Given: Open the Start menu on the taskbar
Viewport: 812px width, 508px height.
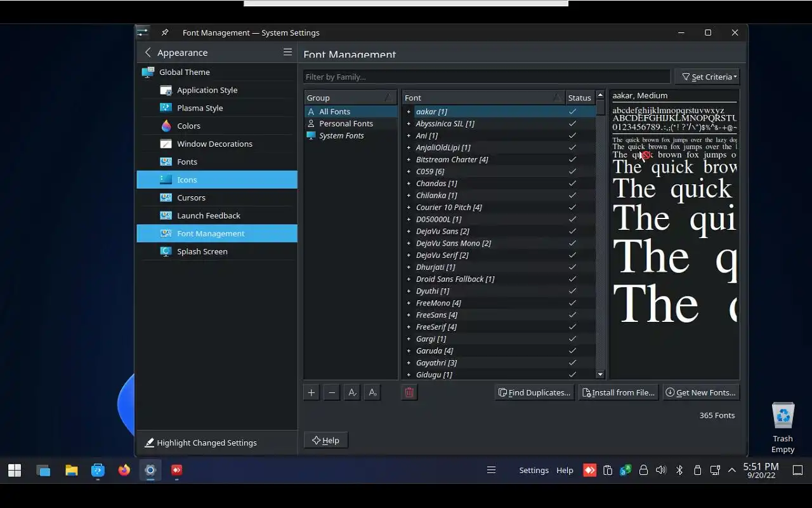Looking at the screenshot, I should 15,471.
